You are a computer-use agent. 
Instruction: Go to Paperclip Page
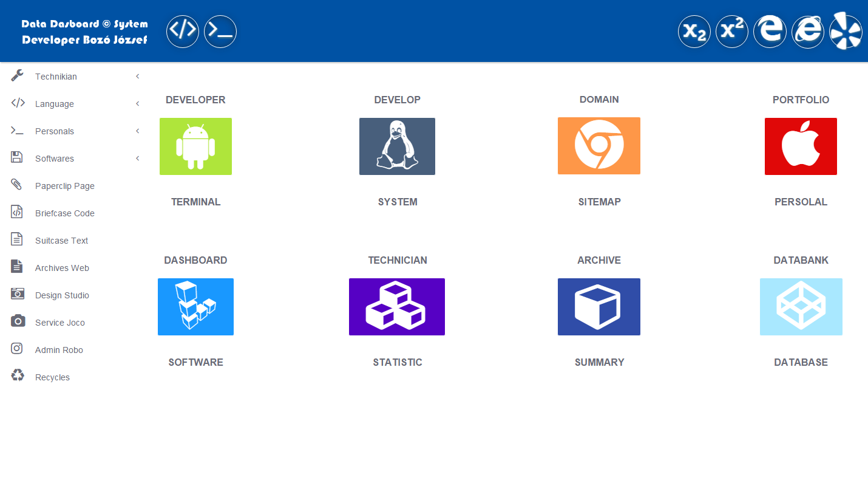coord(65,186)
